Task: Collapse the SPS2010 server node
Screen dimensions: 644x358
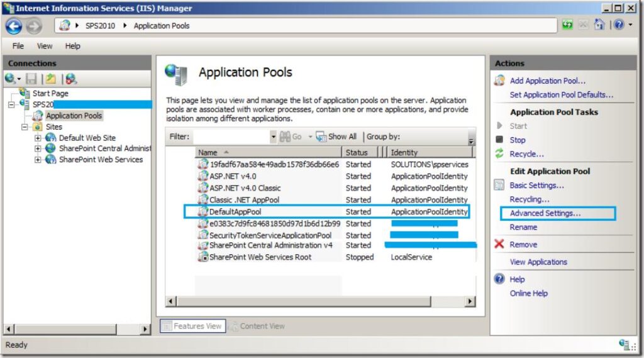Action: (11, 104)
